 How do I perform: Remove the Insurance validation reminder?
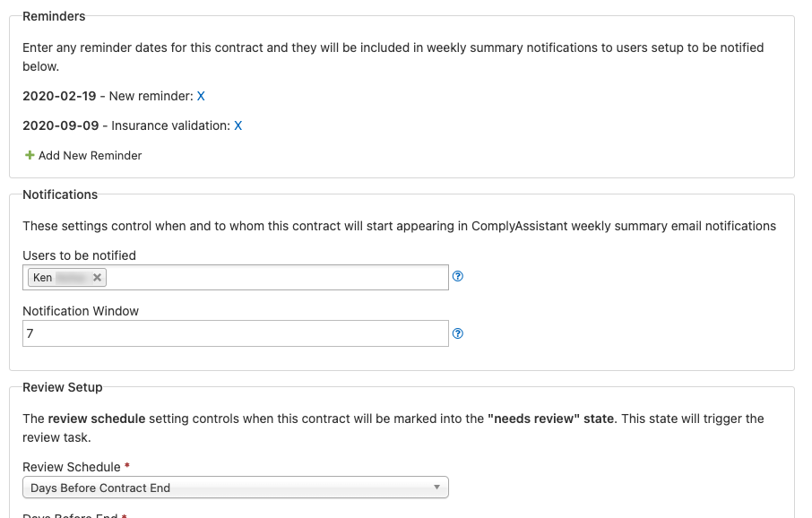pyautogui.click(x=238, y=126)
